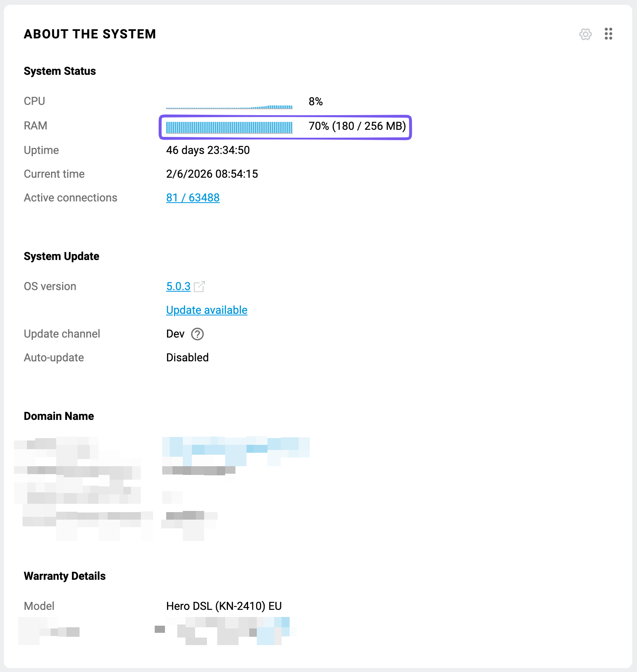Click the Domain Name section heading
This screenshot has width=637, height=672.
point(59,416)
